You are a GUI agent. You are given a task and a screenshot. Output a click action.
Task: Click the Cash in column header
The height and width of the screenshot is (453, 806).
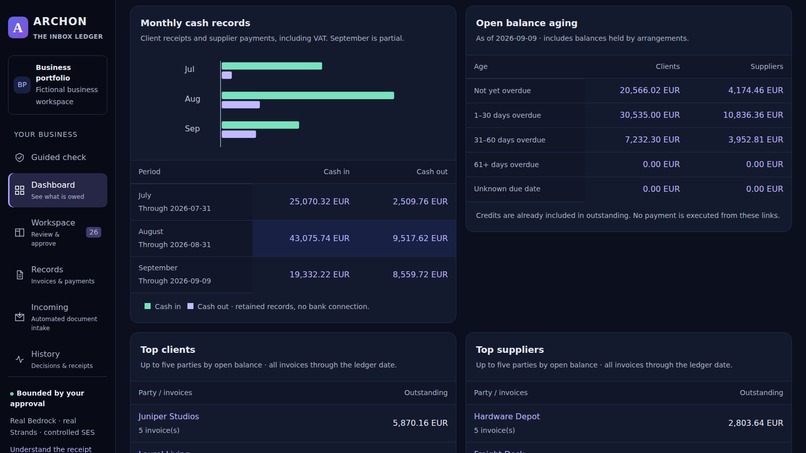pyautogui.click(x=336, y=172)
